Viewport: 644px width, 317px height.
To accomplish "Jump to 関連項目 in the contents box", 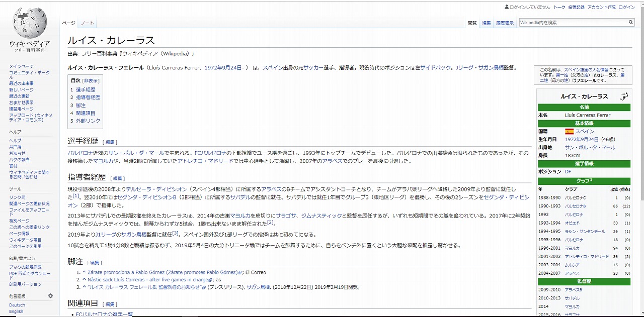I will tap(86, 113).
